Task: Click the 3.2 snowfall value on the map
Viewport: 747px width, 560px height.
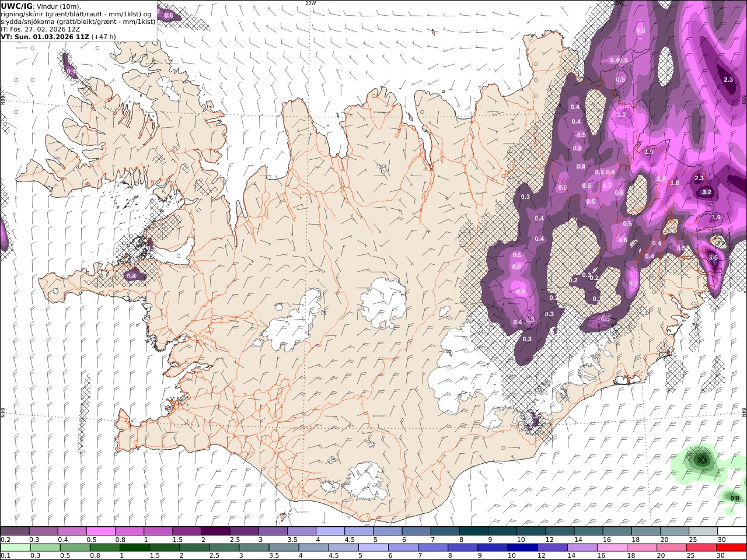Action: [x=707, y=192]
